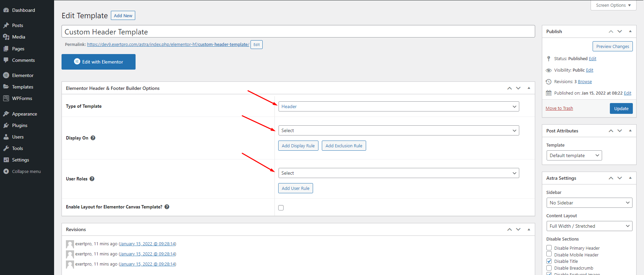
Task: Check Disable Breadcrumb
Action: [549, 268]
